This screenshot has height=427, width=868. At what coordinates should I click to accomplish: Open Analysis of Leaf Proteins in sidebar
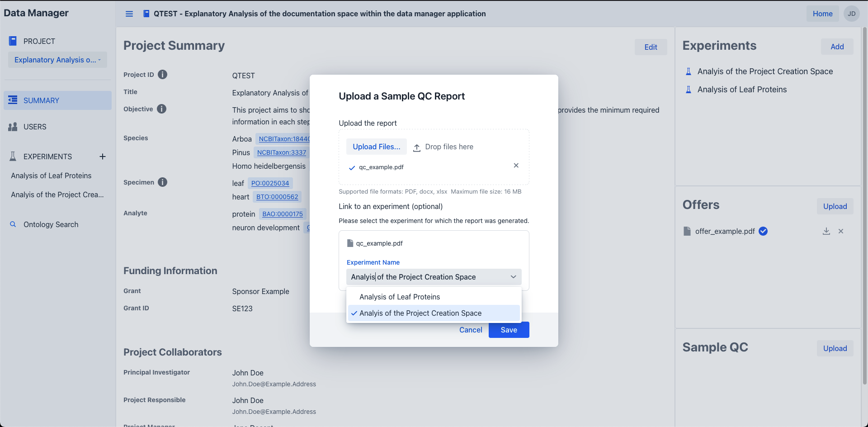pos(51,176)
